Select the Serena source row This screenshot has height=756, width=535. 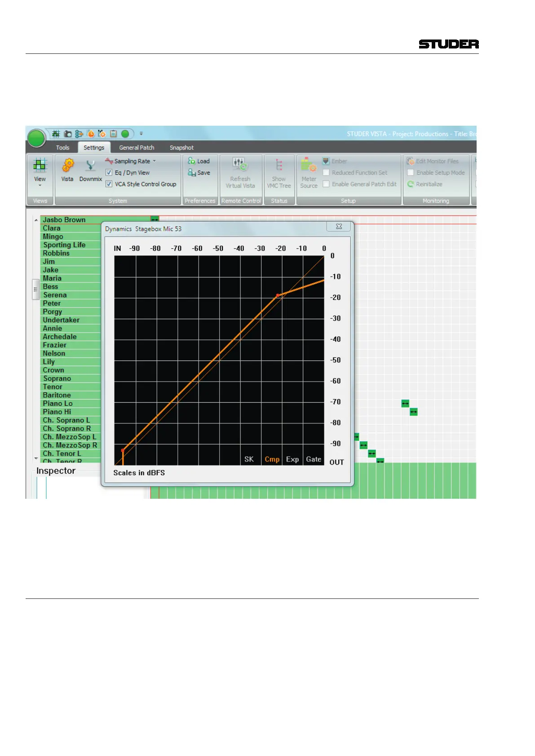71,295
